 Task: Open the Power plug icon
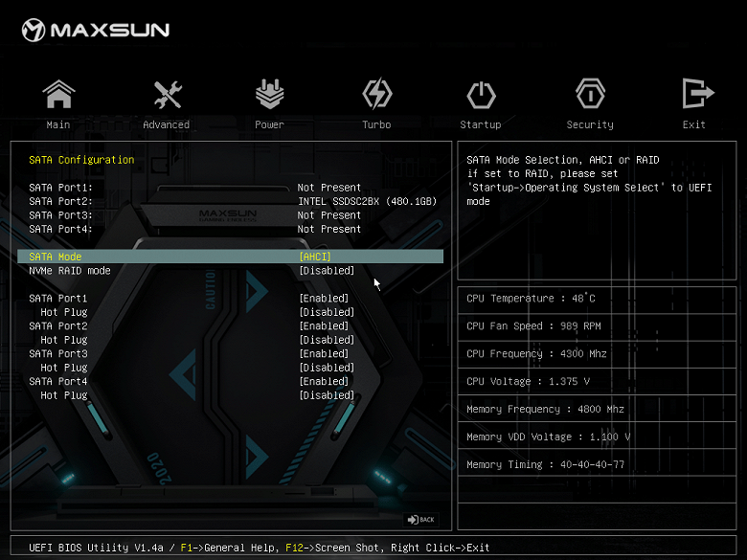(270, 94)
